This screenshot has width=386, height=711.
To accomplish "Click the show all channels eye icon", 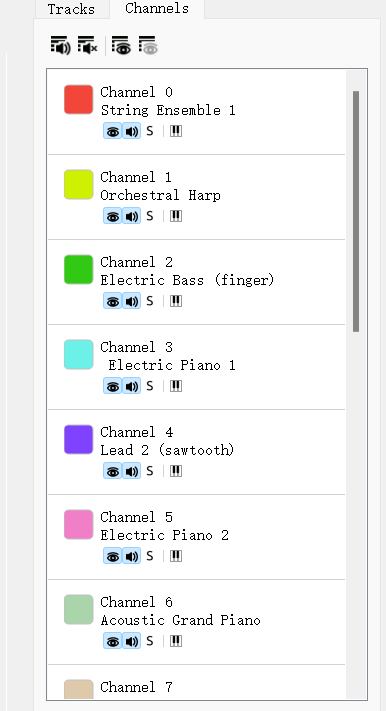I will pyautogui.click(x=121, y=46).
